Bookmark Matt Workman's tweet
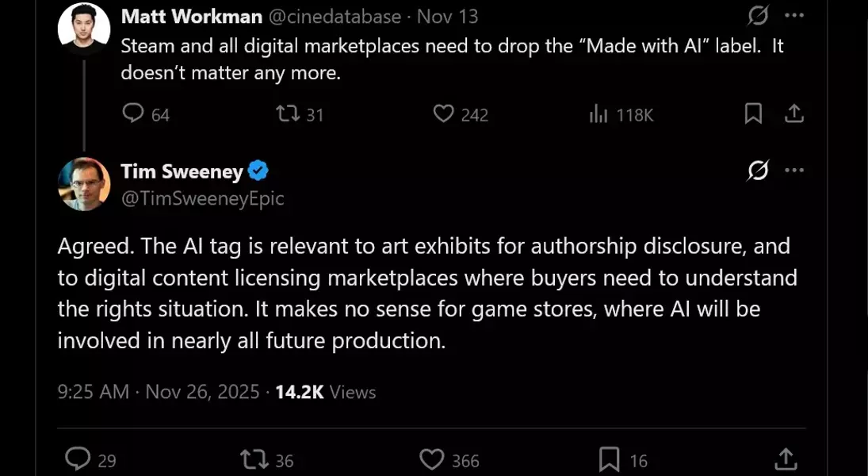This screenshot has width=868, height=476. coord(753,114)
